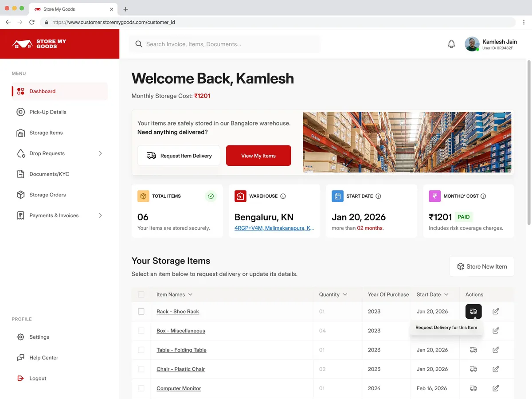Show the Start Date info icon
The image size is (532, 399).
378,196
